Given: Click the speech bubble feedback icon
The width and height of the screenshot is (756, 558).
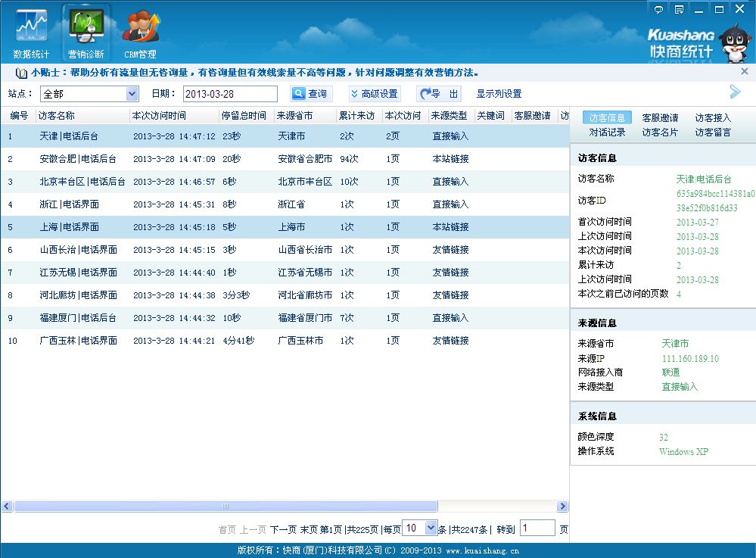Looking at the screenshot, I should (658, 10).
